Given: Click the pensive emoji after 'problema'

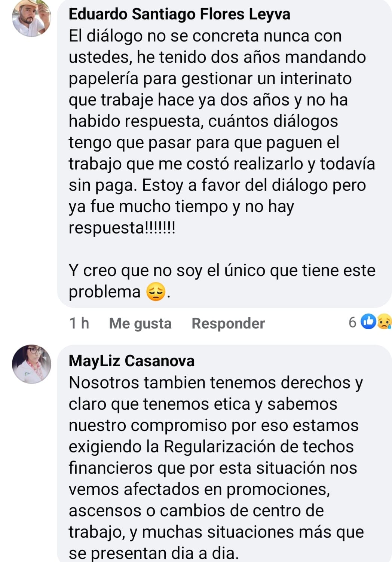Looking at the screenshot, I should coord(156,292).
